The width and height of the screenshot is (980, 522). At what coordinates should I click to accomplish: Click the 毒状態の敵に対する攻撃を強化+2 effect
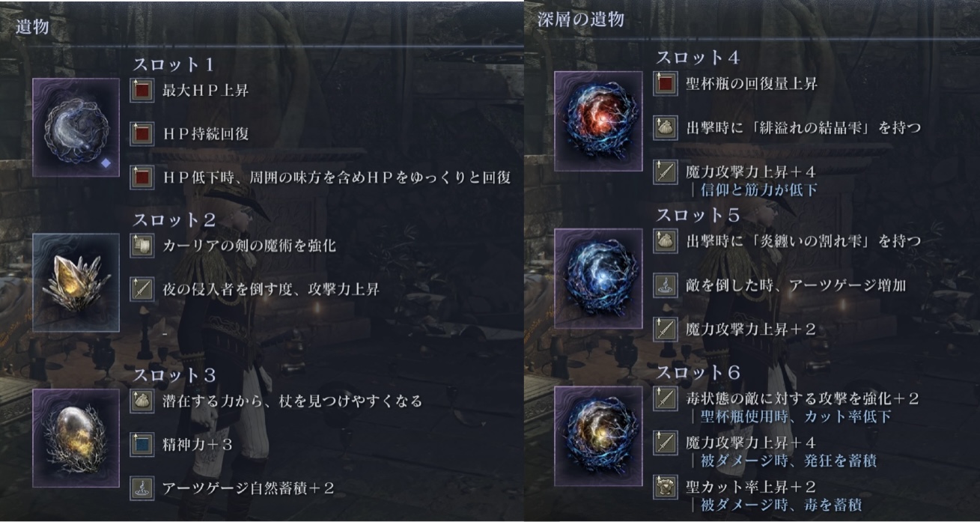[x=802, y=398]
